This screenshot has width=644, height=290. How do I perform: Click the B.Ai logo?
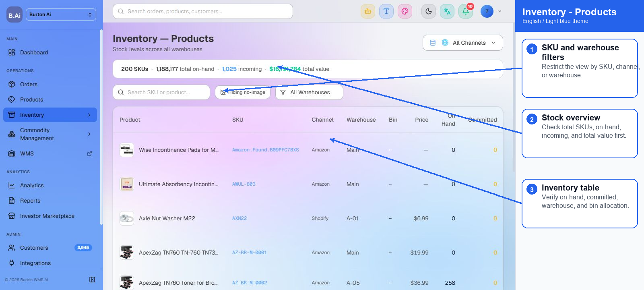tap(14, 15)
